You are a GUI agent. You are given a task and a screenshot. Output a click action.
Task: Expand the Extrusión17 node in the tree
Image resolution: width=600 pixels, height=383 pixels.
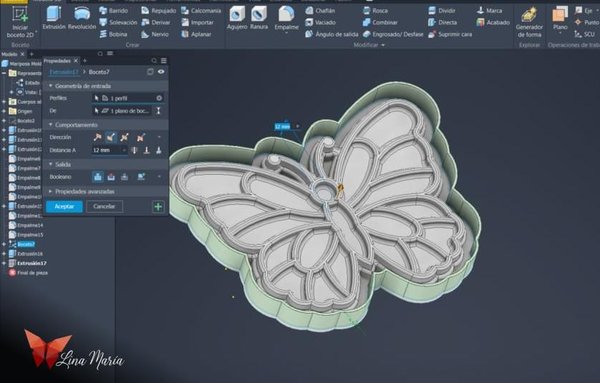(x=4, y=263)
